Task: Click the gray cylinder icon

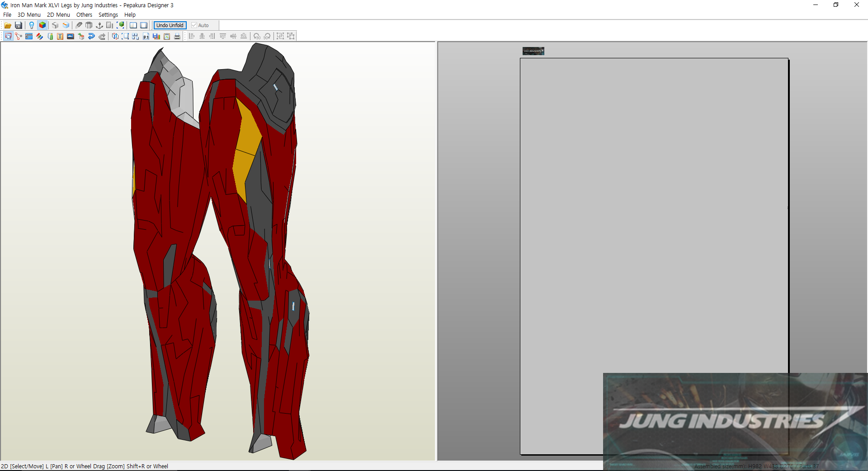Action: [89, 25]
